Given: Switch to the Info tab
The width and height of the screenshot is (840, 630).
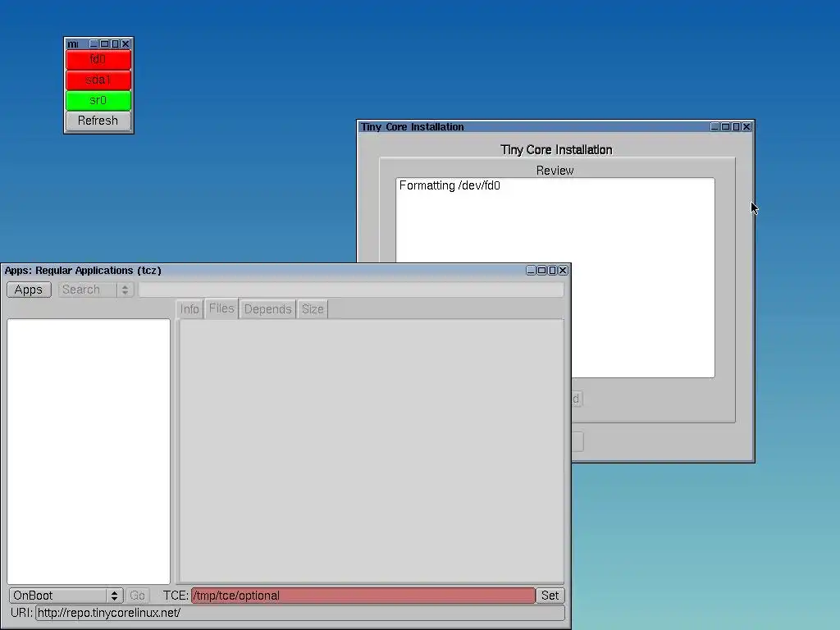Looking at the screenshot, I should coord(189,309).
